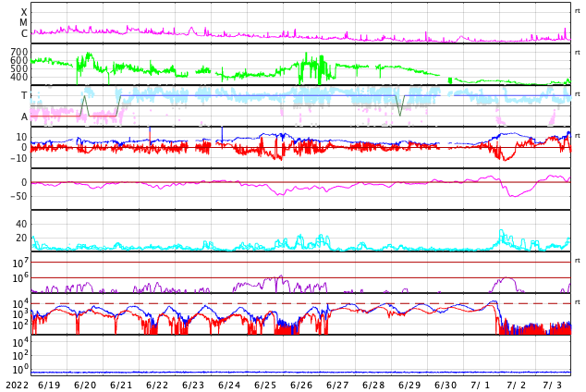Click the 10 tick of red-blue plot

21,137
